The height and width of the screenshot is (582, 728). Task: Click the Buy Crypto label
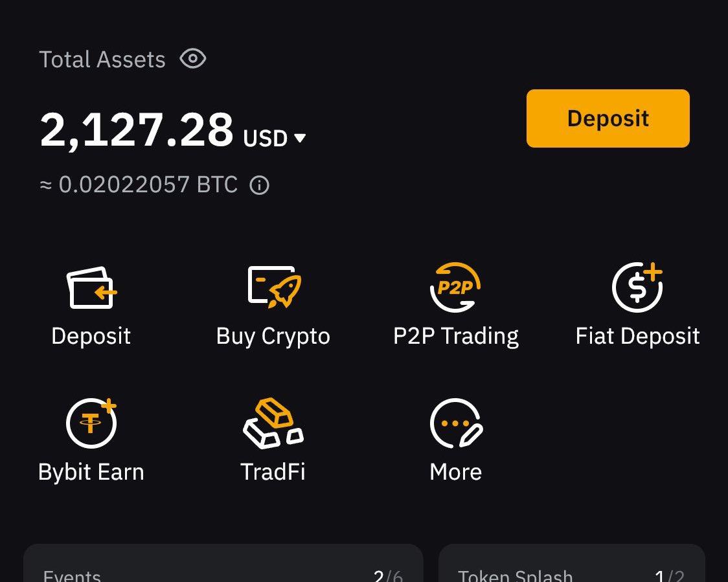(x=273, y=337)
